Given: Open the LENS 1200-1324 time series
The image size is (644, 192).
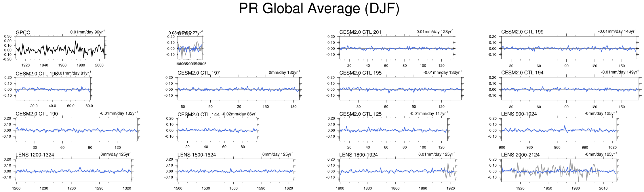Looking at the screenshot, I should tap(74, 170).
